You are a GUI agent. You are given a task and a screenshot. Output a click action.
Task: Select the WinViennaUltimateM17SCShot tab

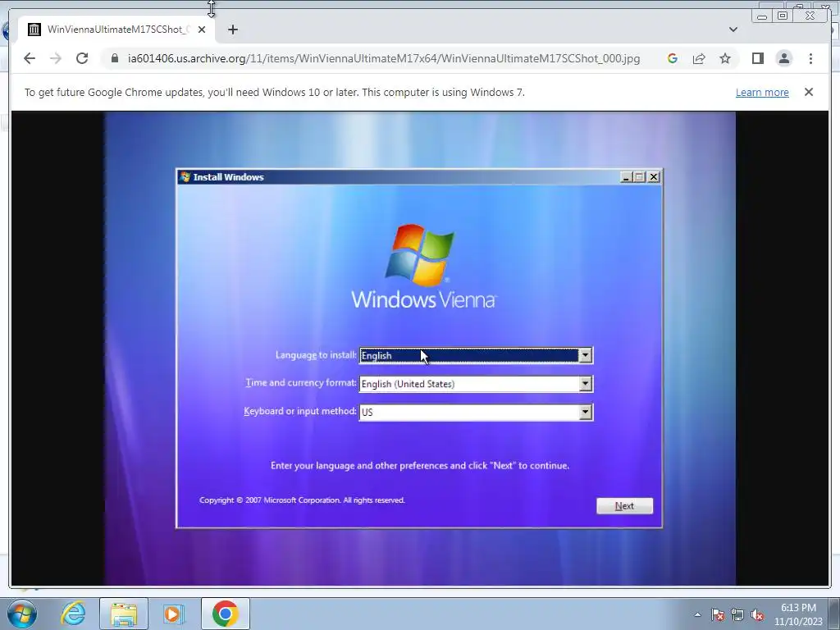click(x=116, y=30)
